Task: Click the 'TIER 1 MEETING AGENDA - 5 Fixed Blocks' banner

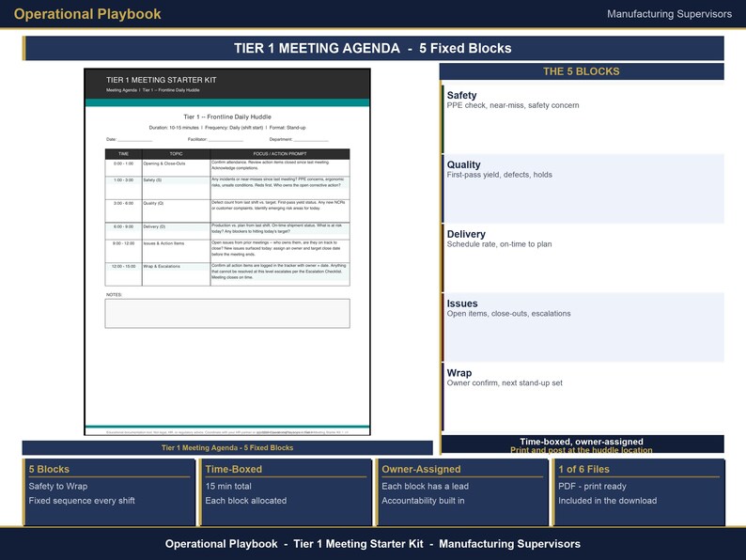Action: [x=373, y=48]
